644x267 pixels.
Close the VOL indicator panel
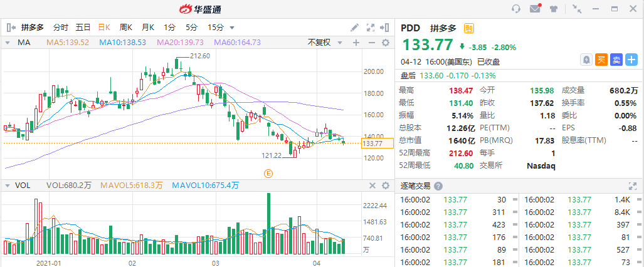point(372,186)
